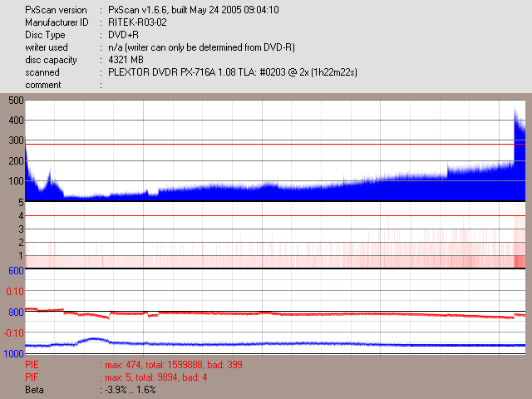Click the Beta -3.9% .. 1.6% value

131,390
